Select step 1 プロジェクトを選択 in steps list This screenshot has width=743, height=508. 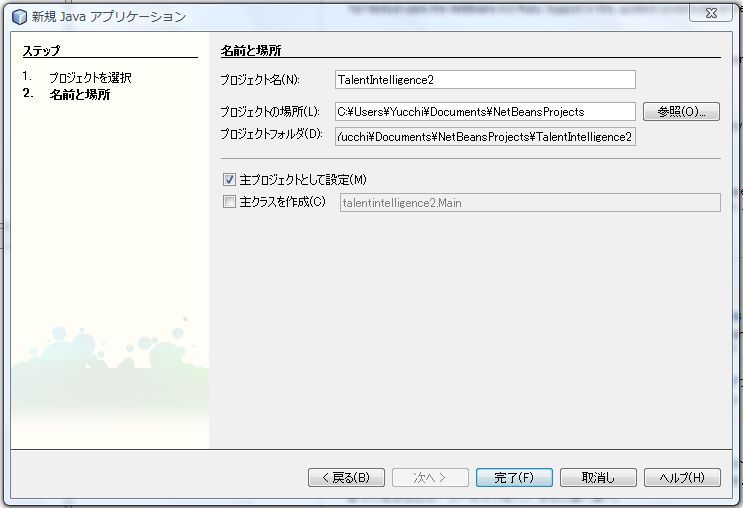click(x=90, y=77)
